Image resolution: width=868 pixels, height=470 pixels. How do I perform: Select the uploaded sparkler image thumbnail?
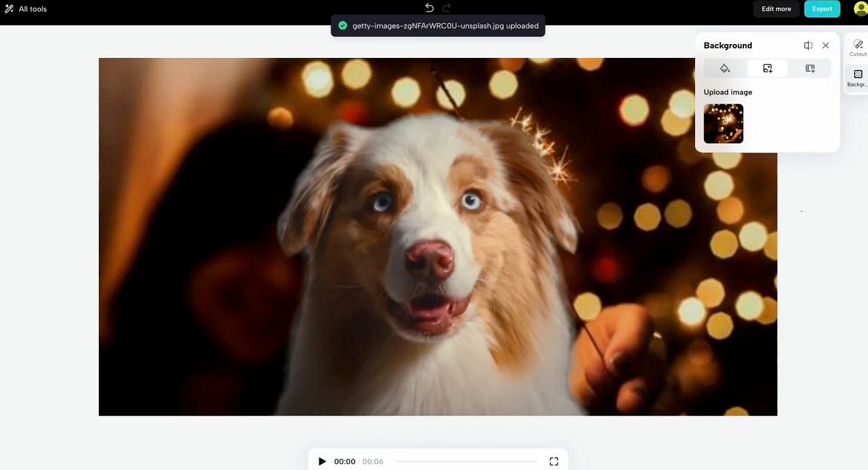(x=723, y=123)
